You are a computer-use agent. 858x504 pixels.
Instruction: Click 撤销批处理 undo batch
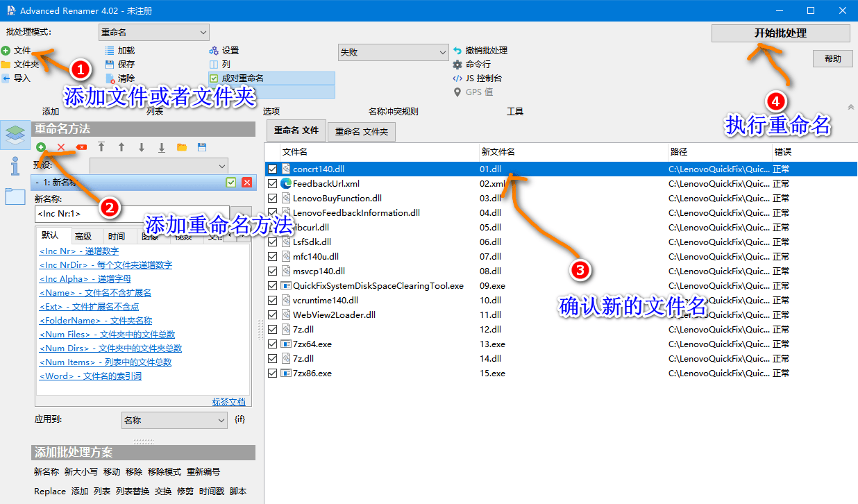point(480,51)
